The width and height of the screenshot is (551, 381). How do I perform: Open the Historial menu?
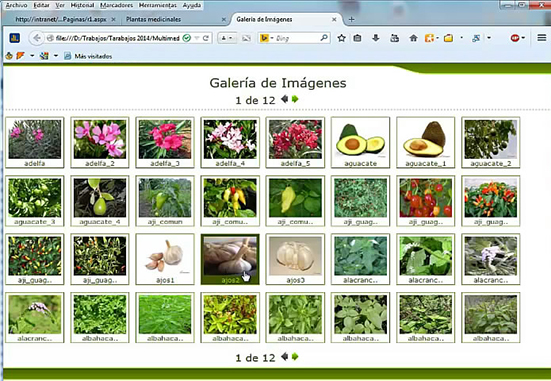coord(83,5)
